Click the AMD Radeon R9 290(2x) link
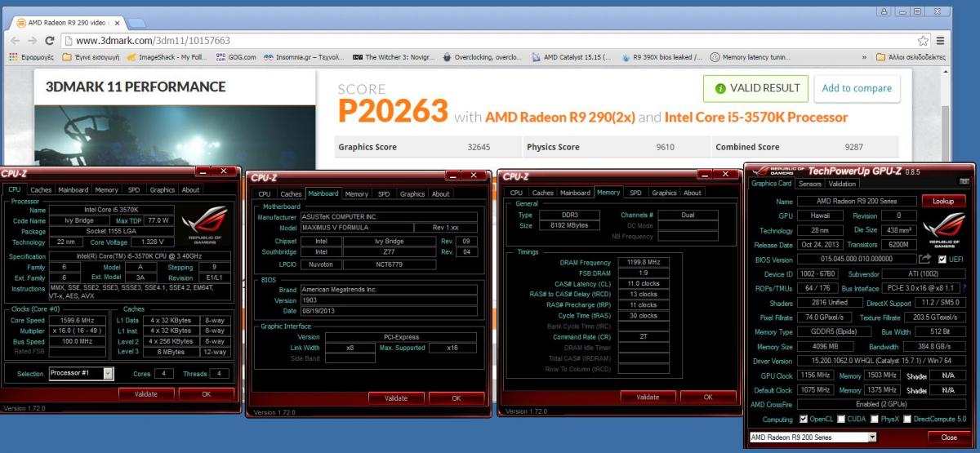Viewport: 980px width, 453px height. (x=559, y=117)
